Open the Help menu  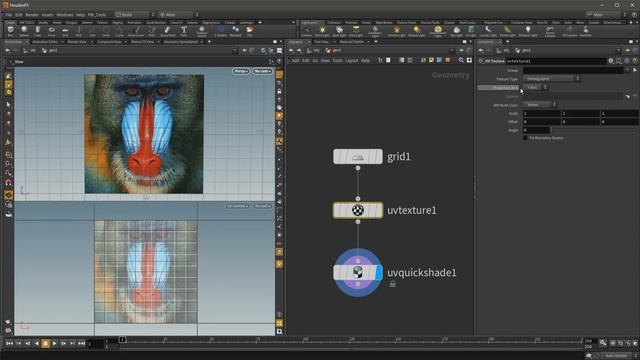coord(80,15)
